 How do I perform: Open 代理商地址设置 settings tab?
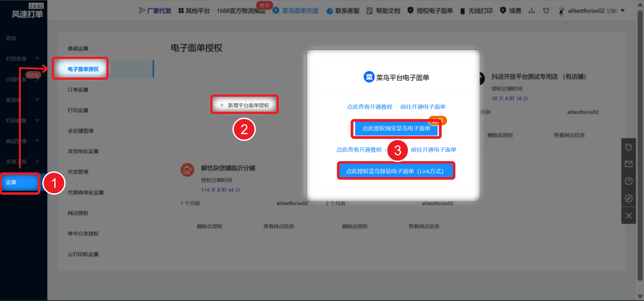86,192
